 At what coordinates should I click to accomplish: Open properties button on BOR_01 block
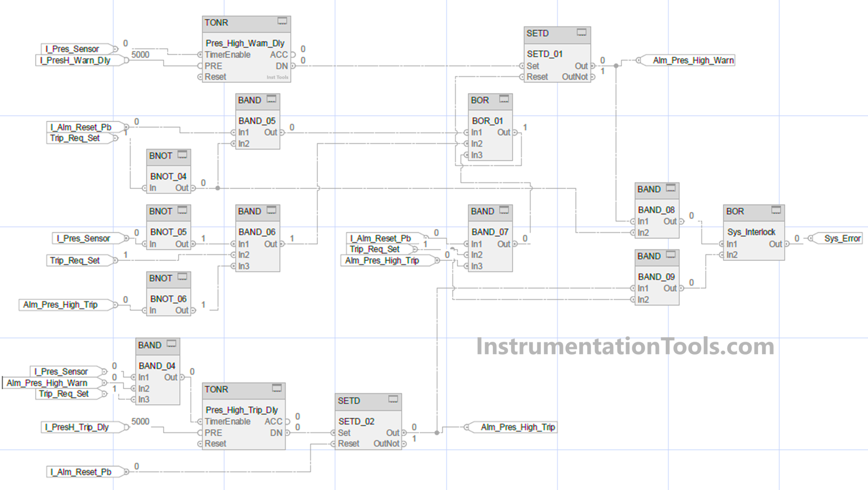point(504,99)
